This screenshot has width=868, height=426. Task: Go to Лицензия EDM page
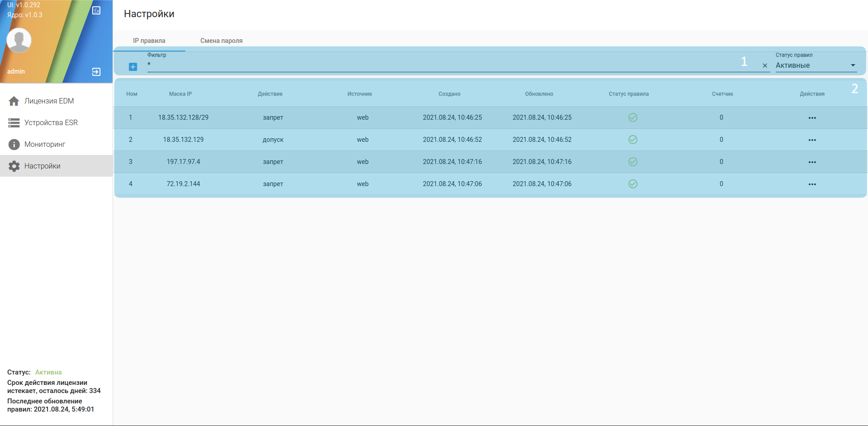click(56, 101)
